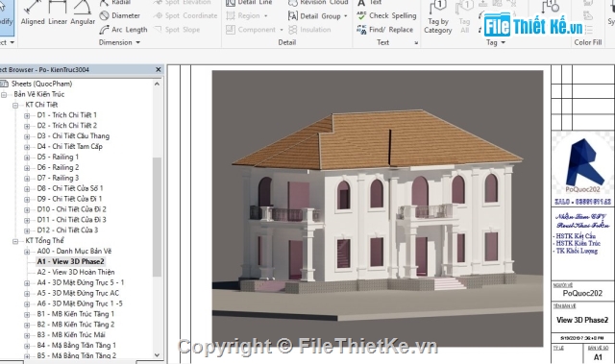Select D7 - Railing 3 sheet
Screen dimensions: 615x364
(x=58, y=178)
